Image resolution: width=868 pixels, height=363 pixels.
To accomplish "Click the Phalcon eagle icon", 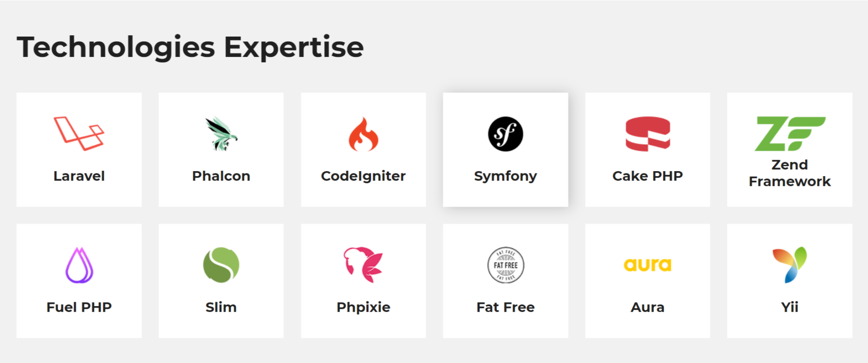I will [x=221, y=133].
